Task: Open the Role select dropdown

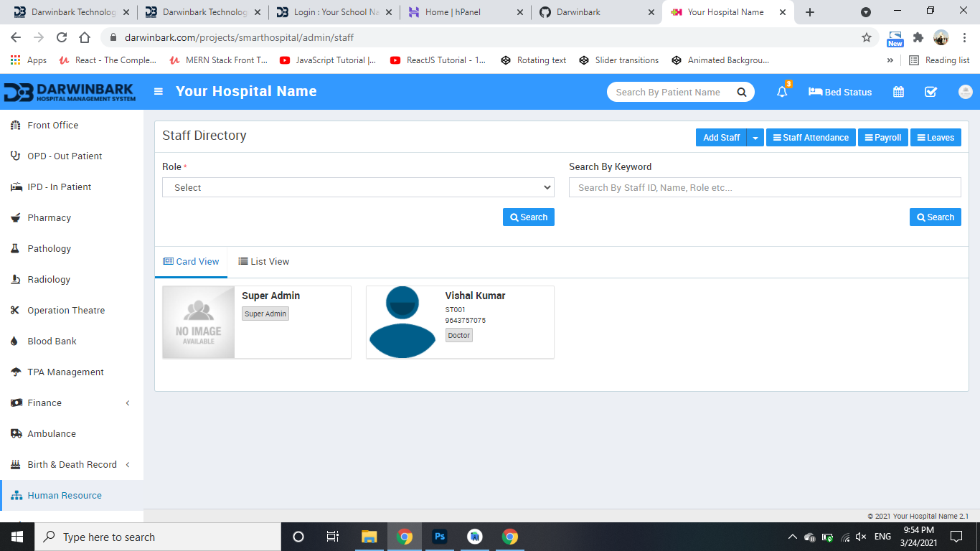Action: (x=358, y=187)
